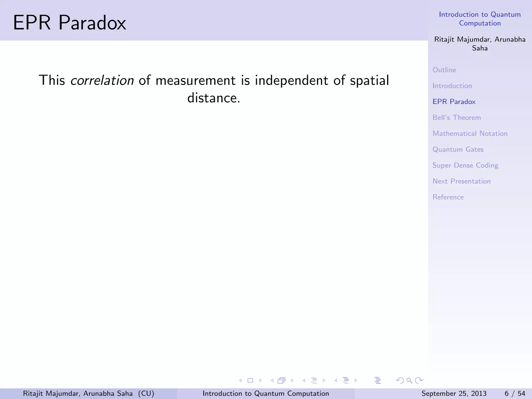
Task: Go to next subsection arrow
Action: pos(324,380)
